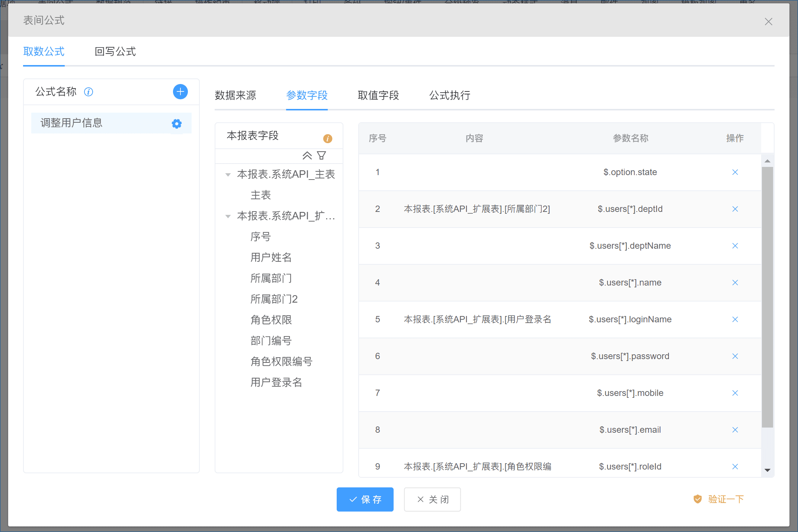This screenshot has width=798, height=532.
Task: Select the 角色权限 tree field
Action: pyautogui.click(x=271, y=320)
